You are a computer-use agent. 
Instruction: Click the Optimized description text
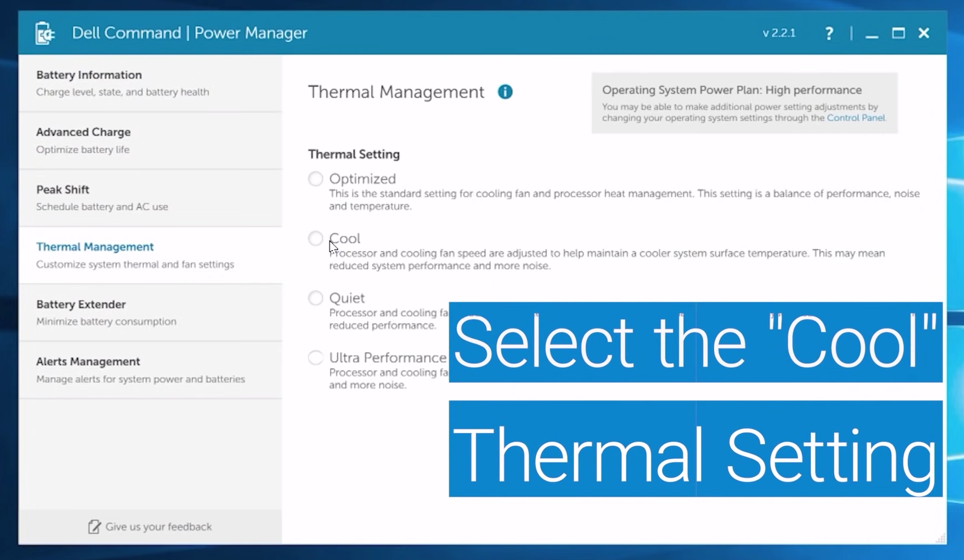[624, 200]
